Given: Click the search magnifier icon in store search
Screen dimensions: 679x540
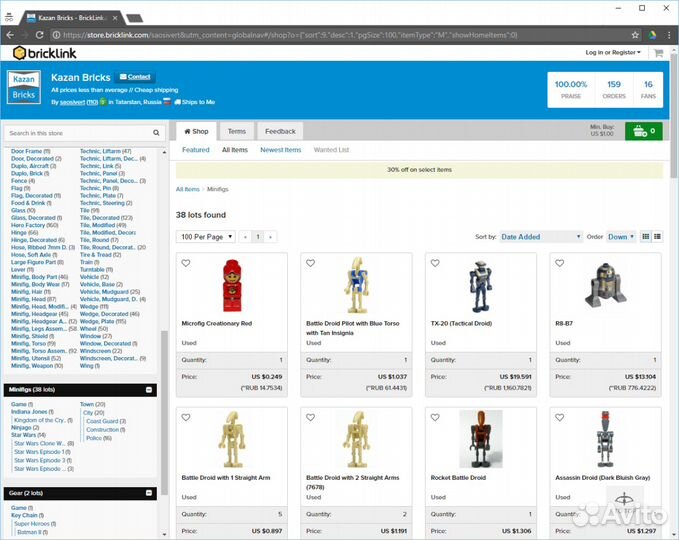Looking at the screenshot, I should click(x=156, y=133).
